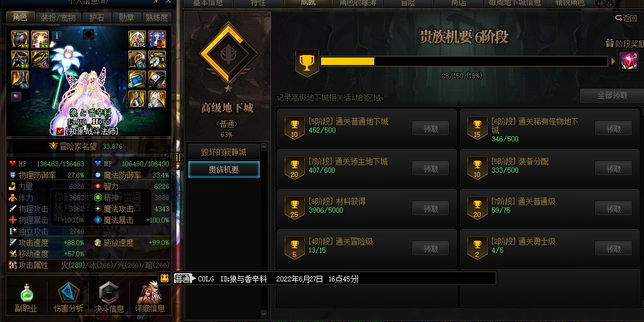644x322 pixels.
Task: Click the boots equipment slot icon
Action: click(20, 79)
